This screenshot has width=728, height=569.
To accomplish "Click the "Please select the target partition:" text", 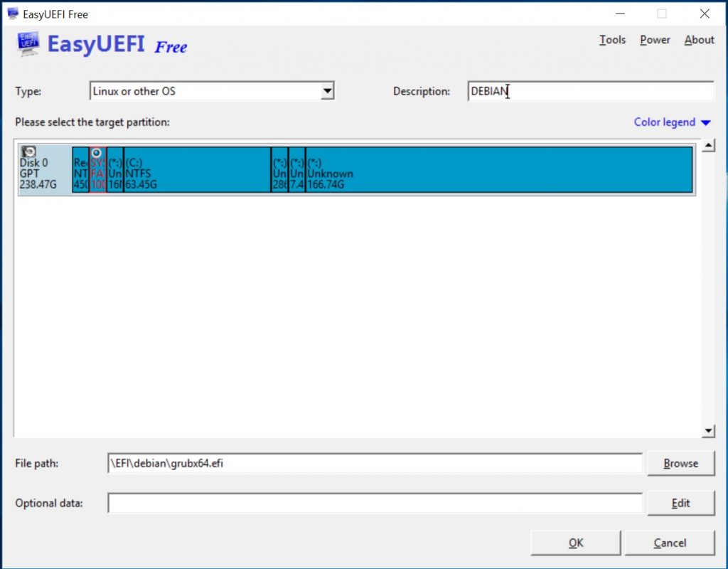I will click(92, 122).
